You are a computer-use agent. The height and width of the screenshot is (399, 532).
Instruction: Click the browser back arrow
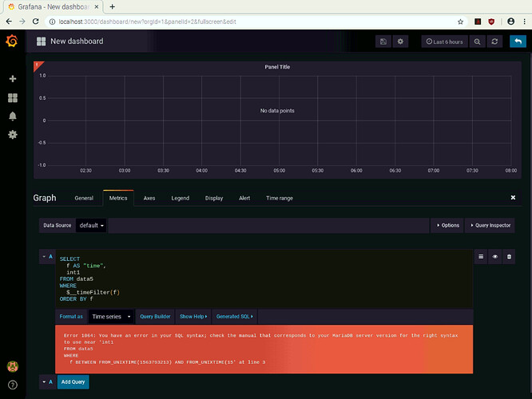9,22
